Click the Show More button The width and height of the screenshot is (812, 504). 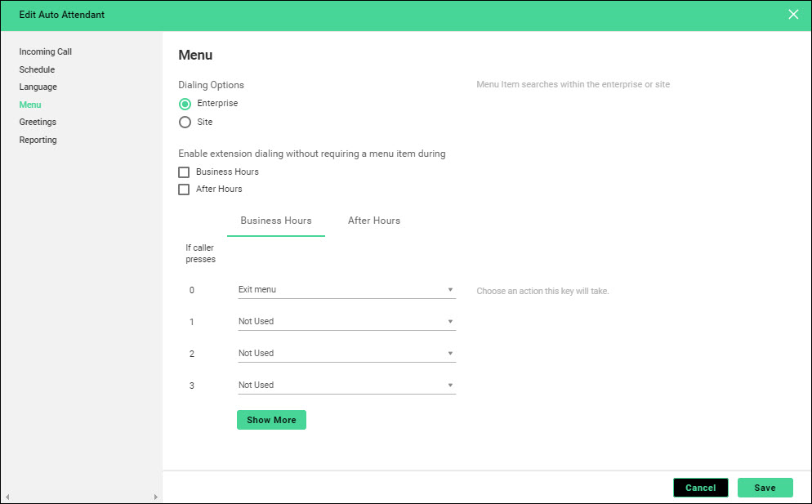point(271,420)
